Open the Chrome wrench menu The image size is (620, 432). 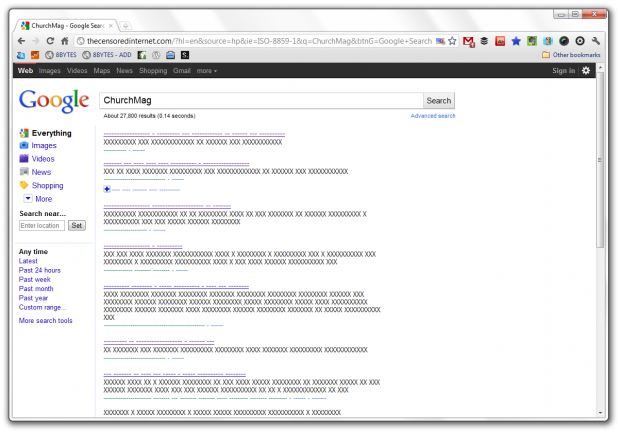tap(596, 41)
